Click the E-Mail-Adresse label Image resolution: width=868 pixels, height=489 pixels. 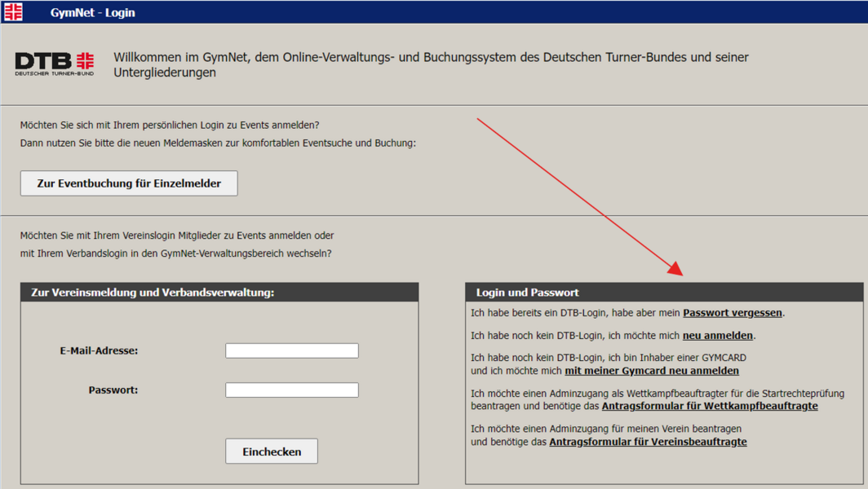click(x=99, y=350)
